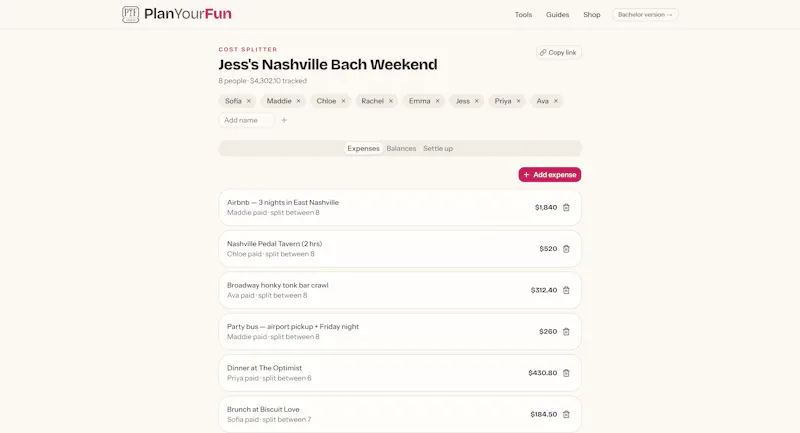Click 'Ava paid · split between 8' text
The width and height of the screenshot is (800, 433).
267,295
